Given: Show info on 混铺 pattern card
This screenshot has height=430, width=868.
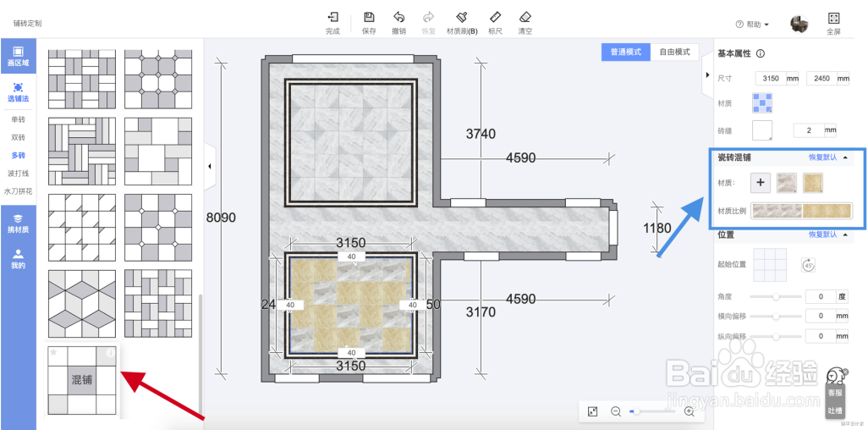Looking at the screenshot, I should coord(110,352).
